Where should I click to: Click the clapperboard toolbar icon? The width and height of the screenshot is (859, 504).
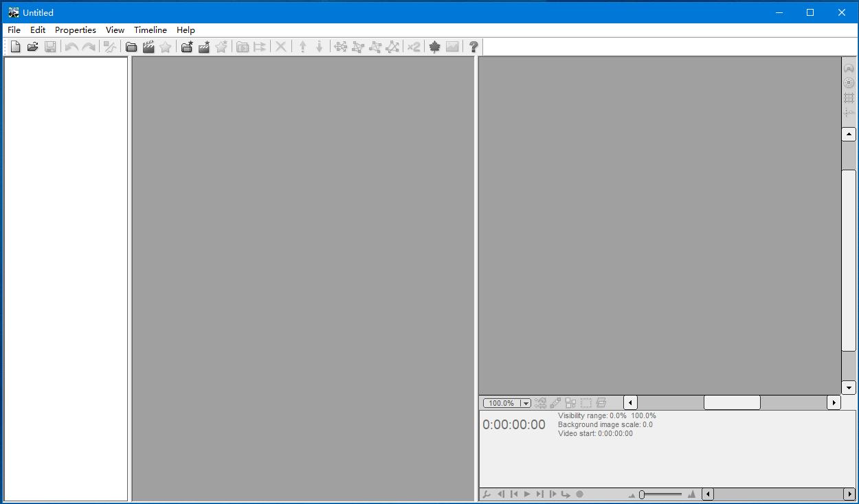coord(148,47)
